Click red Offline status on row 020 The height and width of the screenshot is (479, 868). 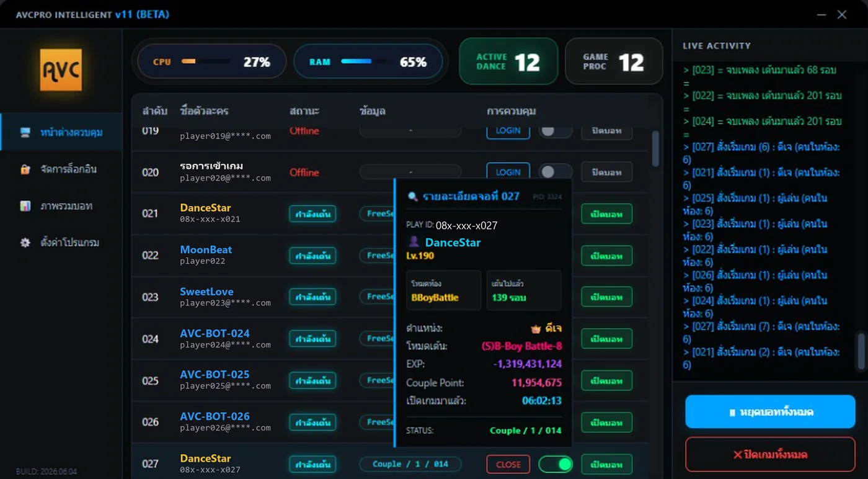304,172
